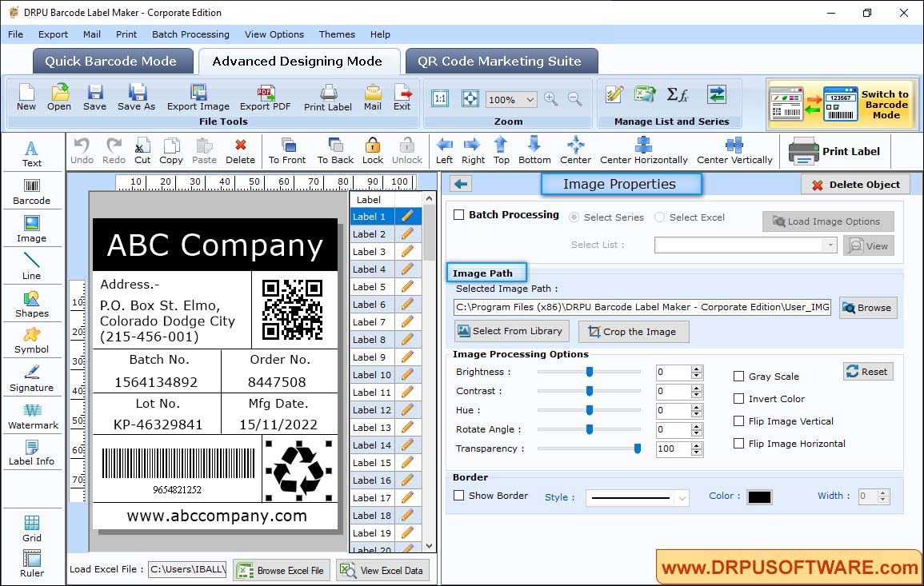Image resolution: width=924 pixels, height=586 pixels.
Task: Open the Shapes tool
Action: 32,305
